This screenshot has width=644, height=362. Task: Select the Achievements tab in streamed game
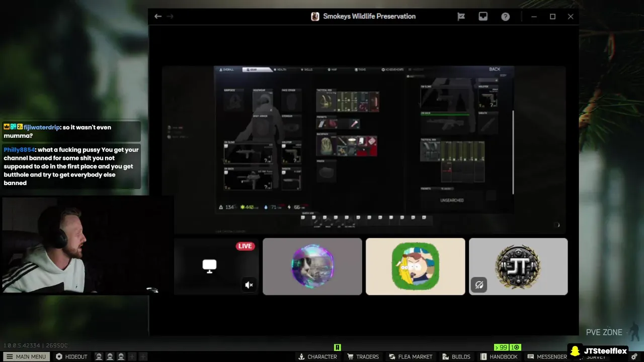pos(392,69)
